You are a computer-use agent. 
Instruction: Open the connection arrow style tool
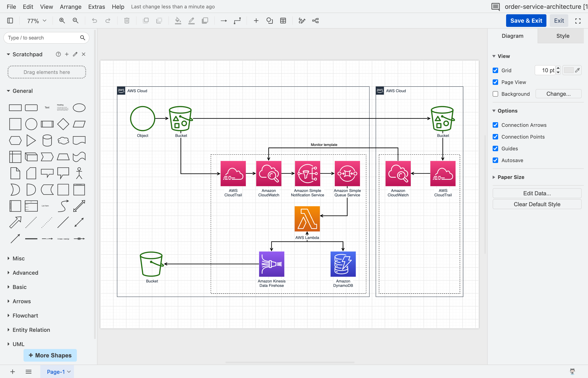pos(224,21)
